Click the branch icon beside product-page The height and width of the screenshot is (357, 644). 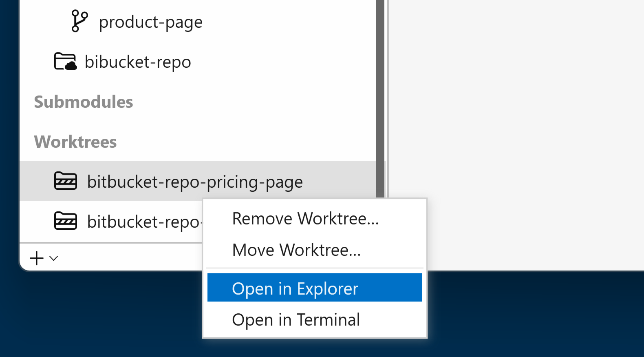79,21
